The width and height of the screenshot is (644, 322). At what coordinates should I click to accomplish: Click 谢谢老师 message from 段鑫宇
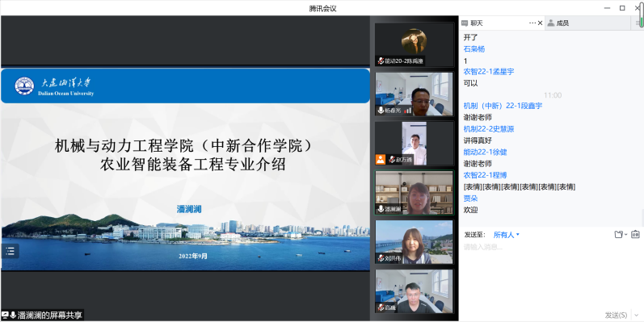coord(478,117)
